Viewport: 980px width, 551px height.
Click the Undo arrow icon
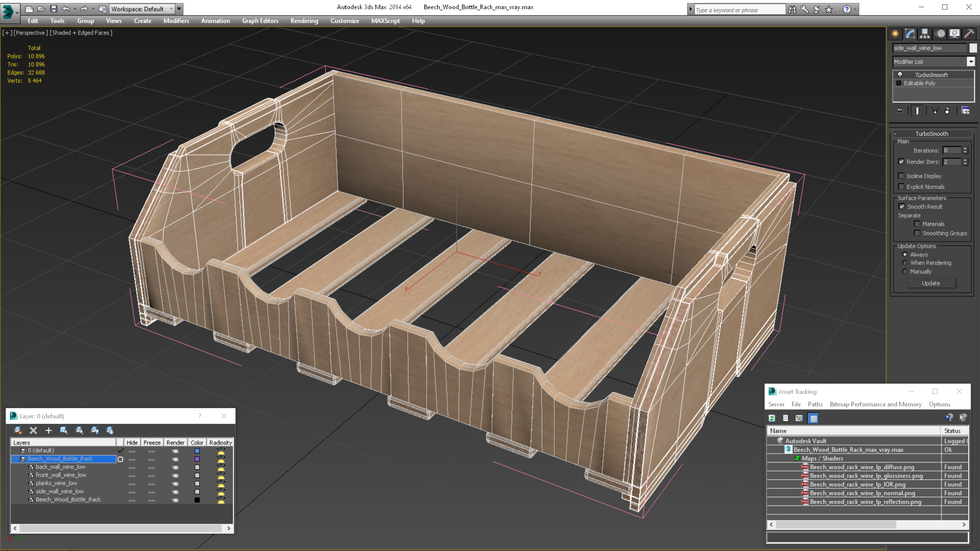[x=66, y=9]
